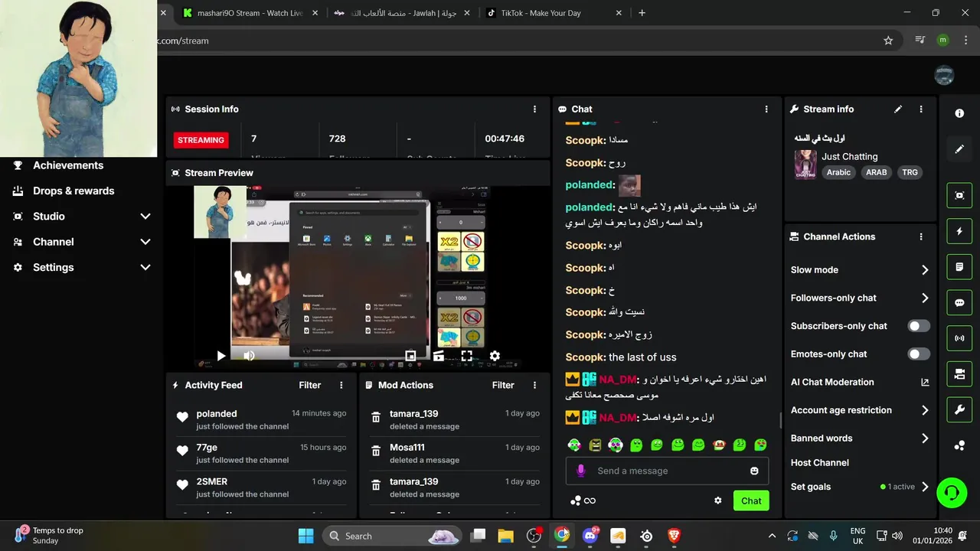Toggle the stream preview panel icon in sidebar

click(x=959, y=195)
